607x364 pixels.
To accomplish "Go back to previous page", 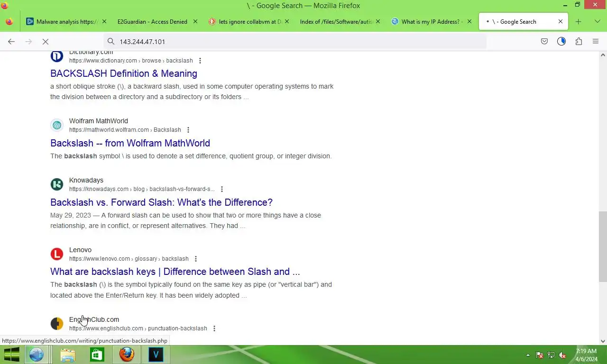I will [11, 42].
